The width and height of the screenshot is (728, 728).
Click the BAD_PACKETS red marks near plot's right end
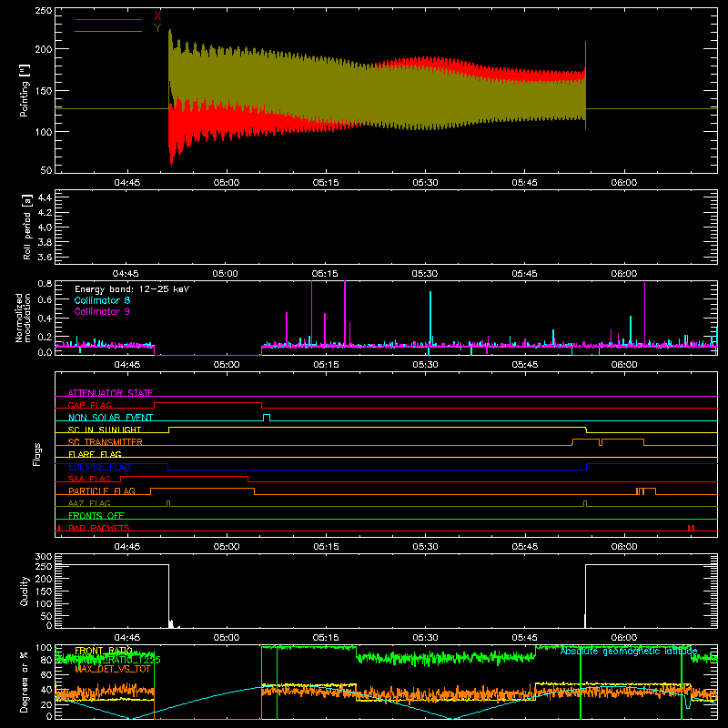click(x=691, y=528)
